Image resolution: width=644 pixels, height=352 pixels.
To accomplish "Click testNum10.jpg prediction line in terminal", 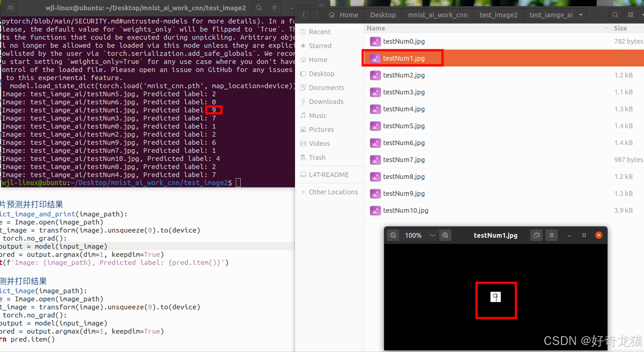I will click(x=111, y=159).
